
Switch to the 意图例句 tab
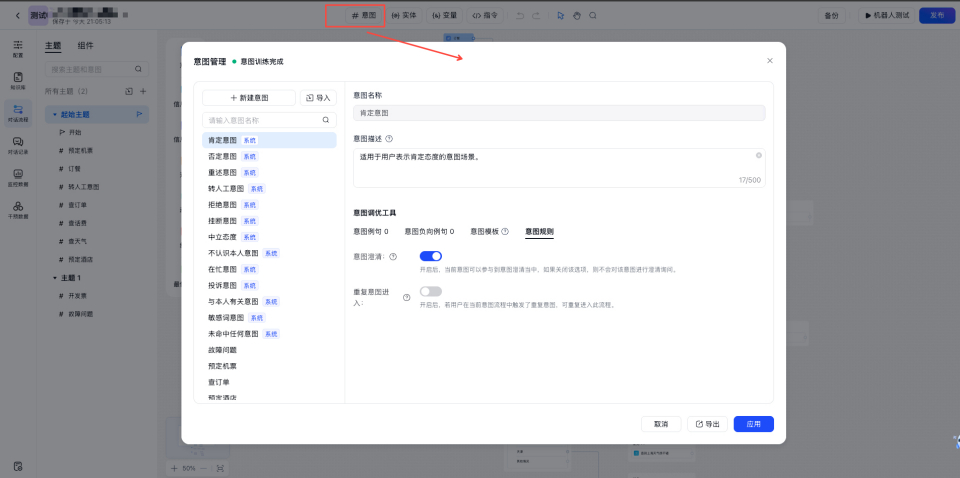370,231
